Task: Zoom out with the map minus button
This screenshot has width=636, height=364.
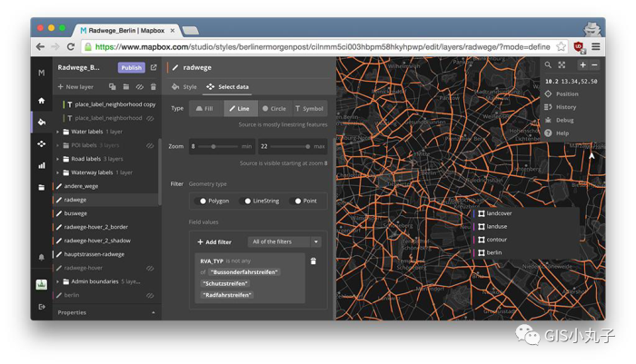Action: point(595,65)
